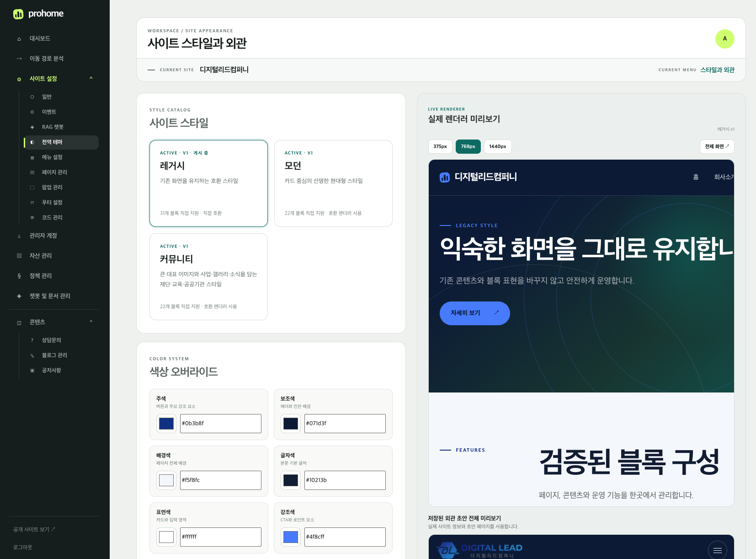The width and height of the screenshot is (756, 559).
Task: Click the 이벤트 diamond icon
Action: [32, 112]
